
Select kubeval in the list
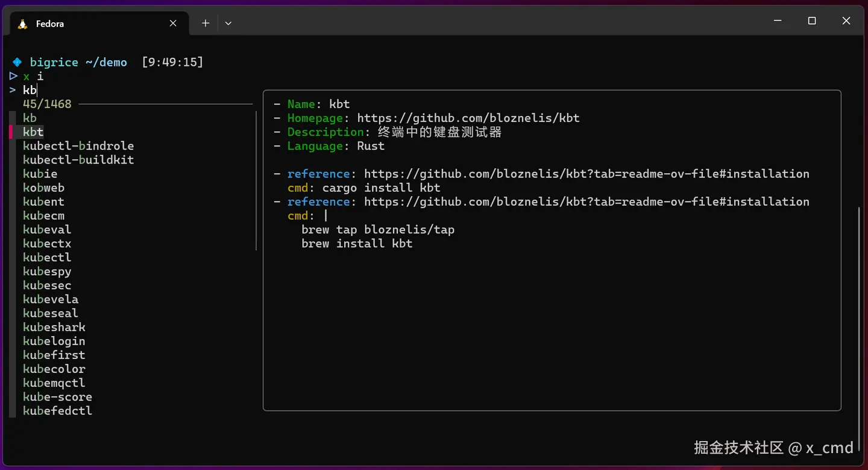click(47, 229)
